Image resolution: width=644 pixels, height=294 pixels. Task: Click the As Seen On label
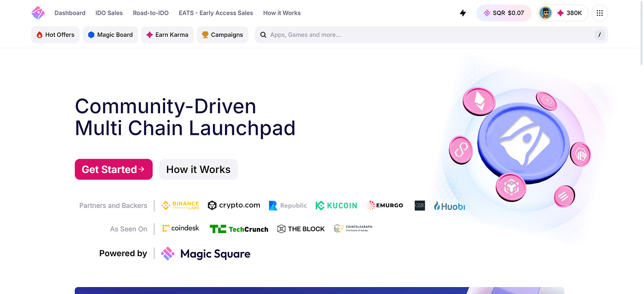click(x=129, y=229)
